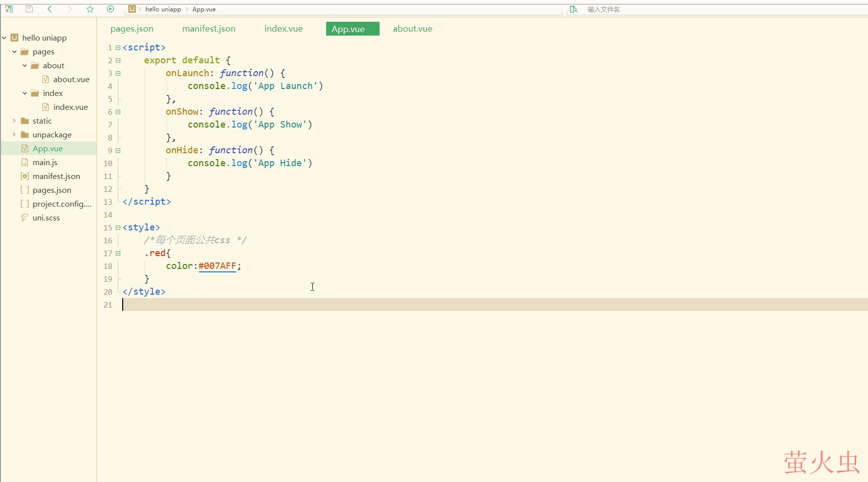Open main.js in the file tree
This screenshot has width=868, height=482.
tap(45, 162)
